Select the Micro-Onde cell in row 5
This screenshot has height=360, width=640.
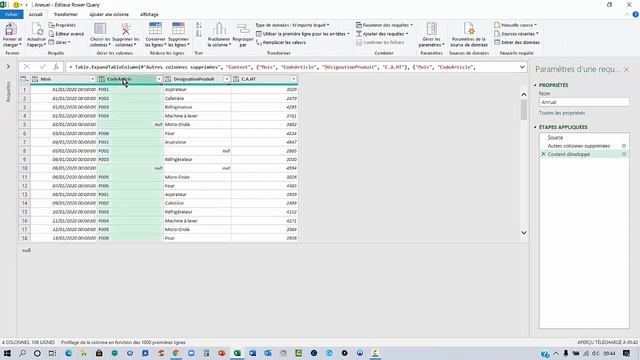click(x=197, y=124)
